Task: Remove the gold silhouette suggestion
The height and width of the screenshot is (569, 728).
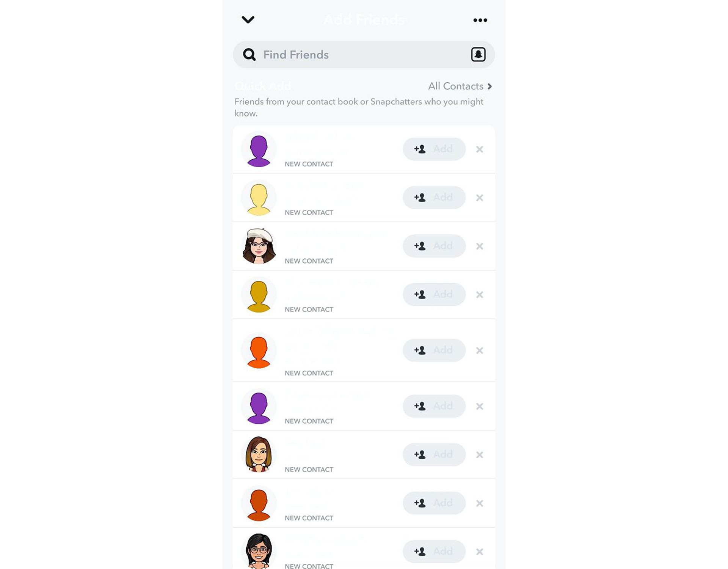Action: click(x=480, y=294)
